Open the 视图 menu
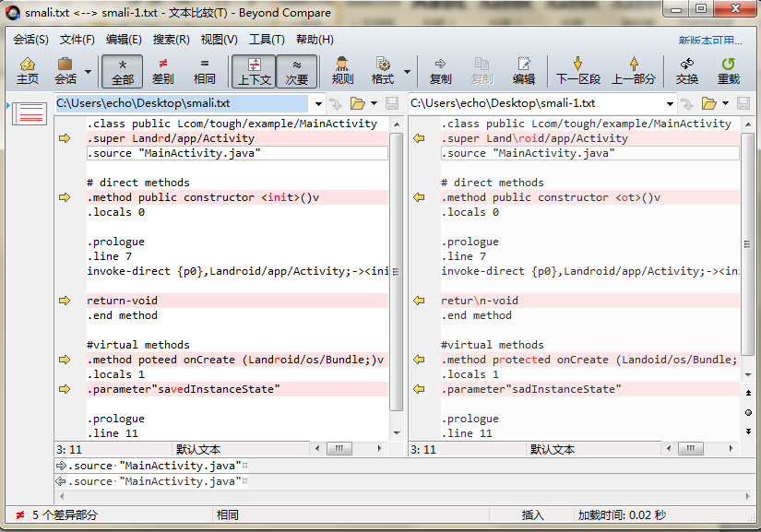This screenshot has width=761, height=532. pos(217,39)
